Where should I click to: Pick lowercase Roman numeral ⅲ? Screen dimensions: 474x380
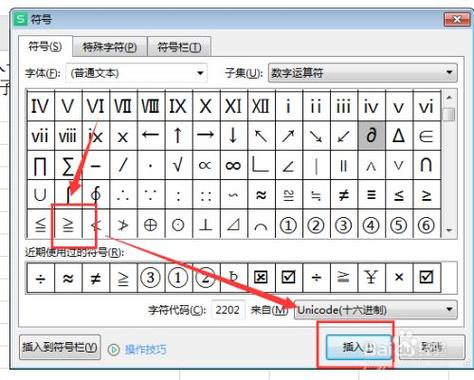[x=344, y=106]
